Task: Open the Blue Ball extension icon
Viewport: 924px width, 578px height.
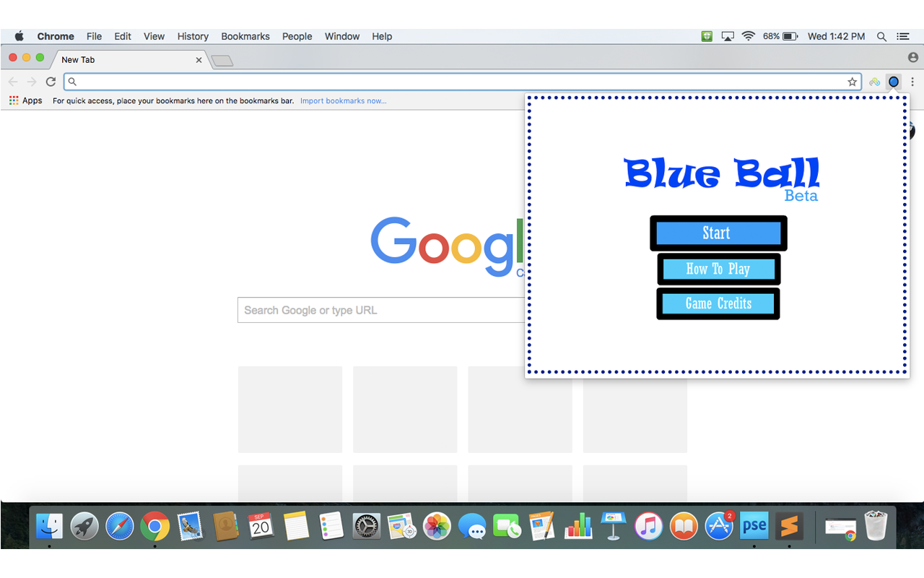Action: [894, 82]
